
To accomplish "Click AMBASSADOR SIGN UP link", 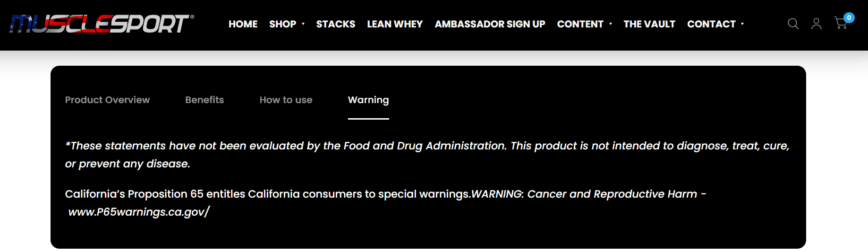I will (490, 24).
